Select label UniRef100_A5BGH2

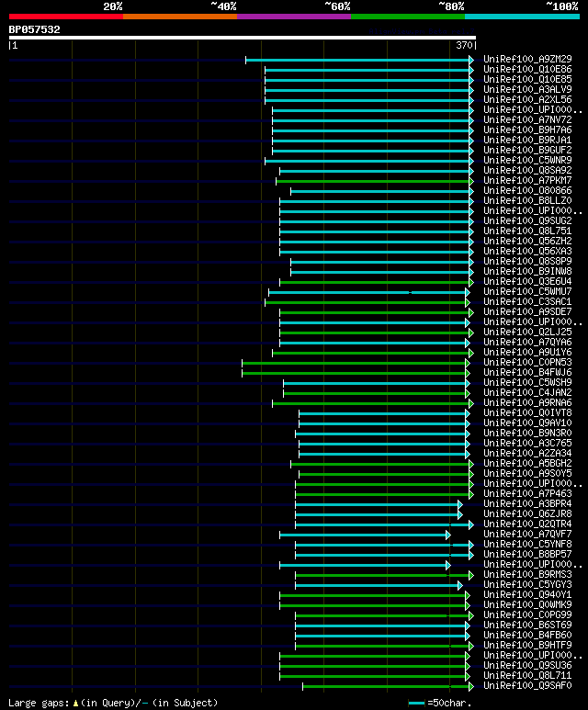pyautogui.click(x=527, y=464)
